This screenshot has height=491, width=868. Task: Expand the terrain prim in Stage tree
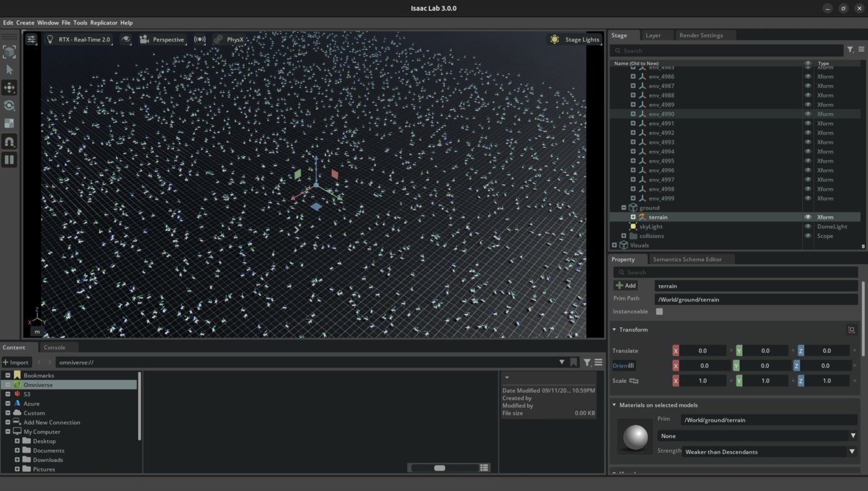(x=633, y=217)
